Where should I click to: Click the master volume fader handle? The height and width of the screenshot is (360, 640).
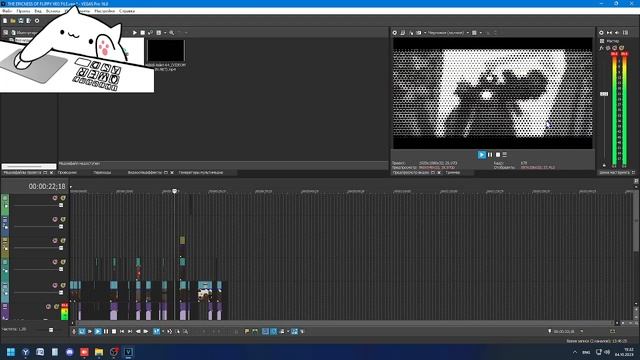click(x=604, y=94)
